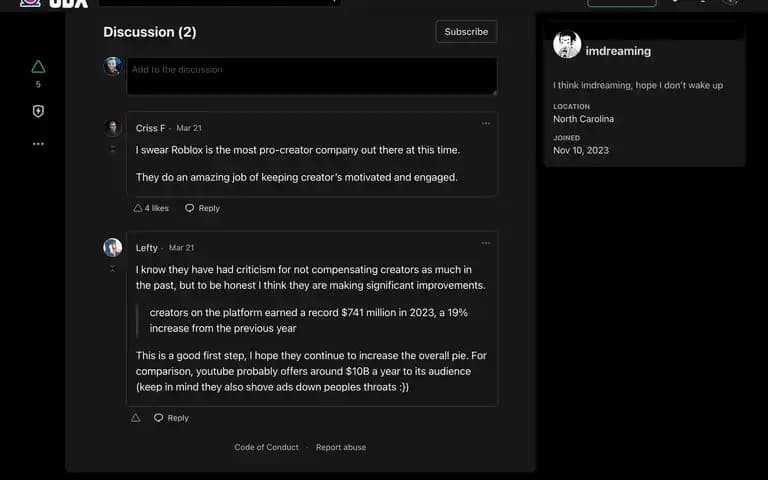
Task: Open the sidebar three-dot more options
Action: tap(38, 144)
